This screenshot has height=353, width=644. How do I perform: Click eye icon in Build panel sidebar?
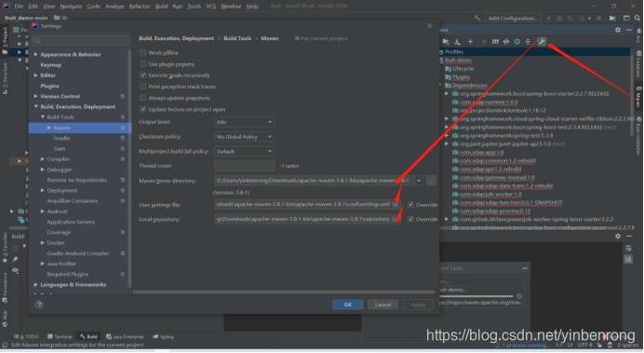click(15, 270)
